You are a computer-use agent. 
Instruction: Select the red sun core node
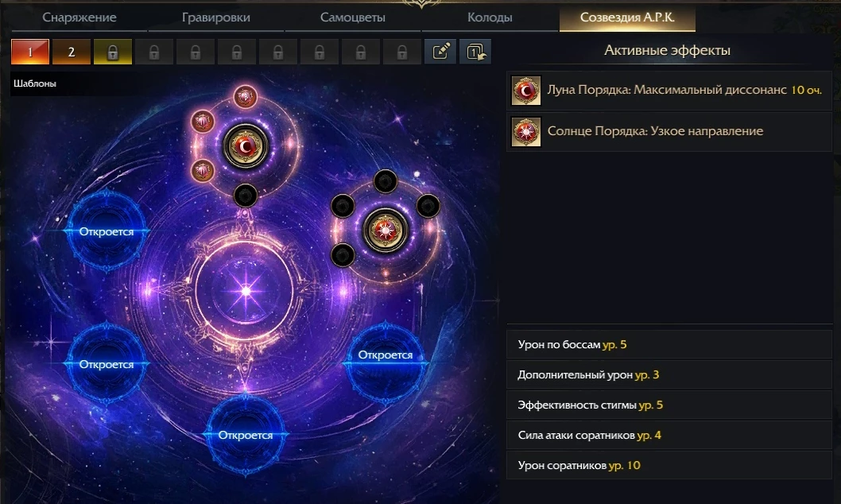coord(385,231)
